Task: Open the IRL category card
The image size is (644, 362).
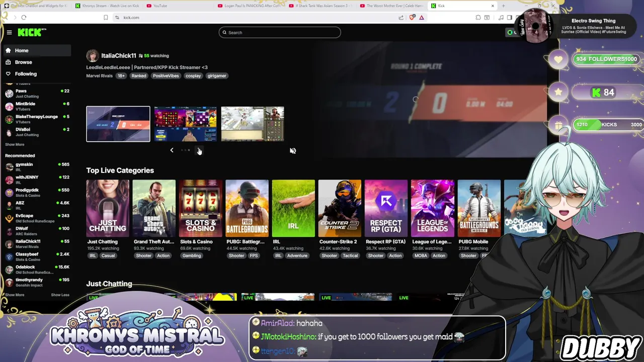Action: (x=293, y=208)
